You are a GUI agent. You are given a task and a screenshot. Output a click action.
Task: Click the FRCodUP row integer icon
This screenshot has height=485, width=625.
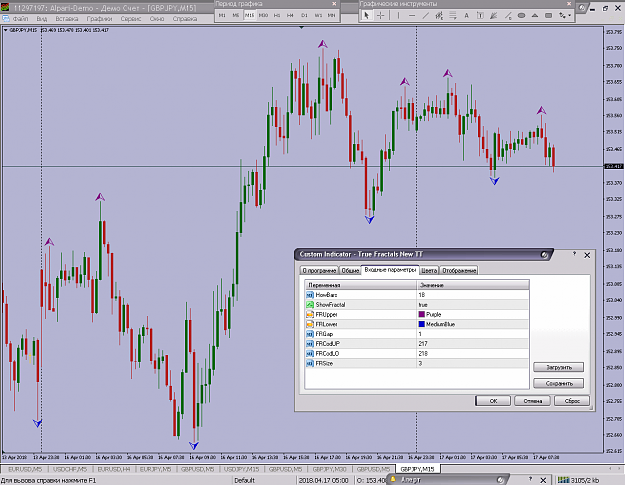point(310,344)
